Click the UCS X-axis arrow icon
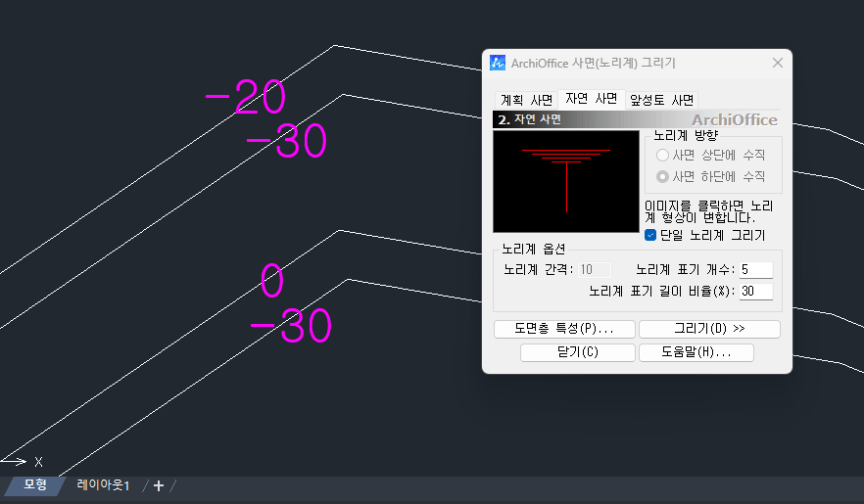 click(20, 461)
